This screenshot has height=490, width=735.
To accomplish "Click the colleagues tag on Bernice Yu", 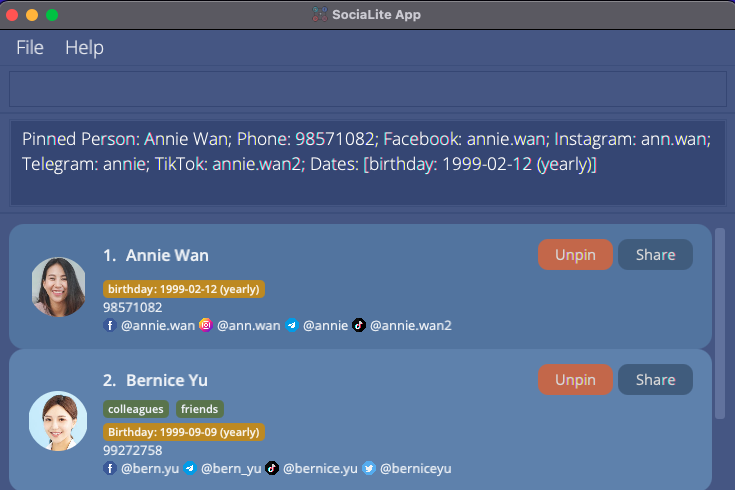I will coord(136,409).
